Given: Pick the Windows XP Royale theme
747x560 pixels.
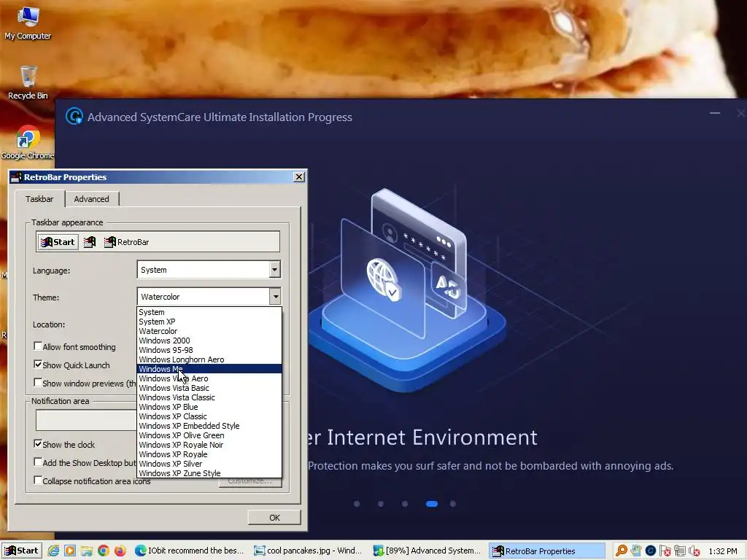Looking at the screenshot, I should pos(209,455).
